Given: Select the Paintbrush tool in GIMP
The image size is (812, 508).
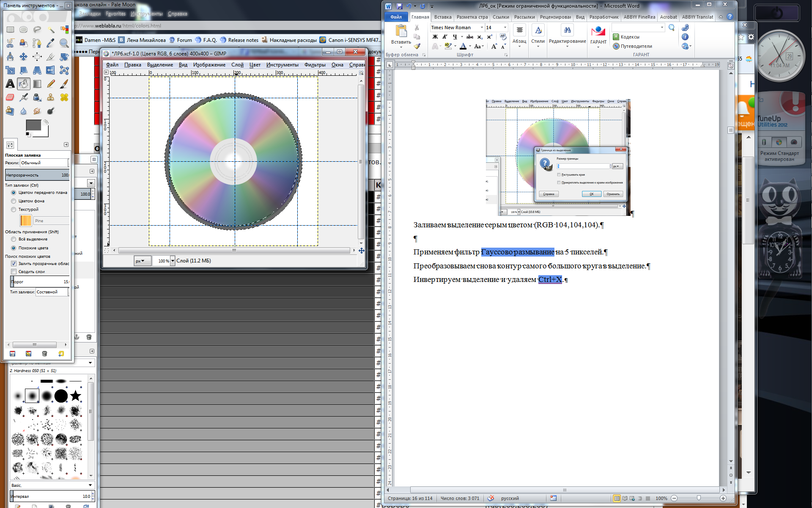Looking at the screenshot, I should pyautogui.click(x=64, y=84).
